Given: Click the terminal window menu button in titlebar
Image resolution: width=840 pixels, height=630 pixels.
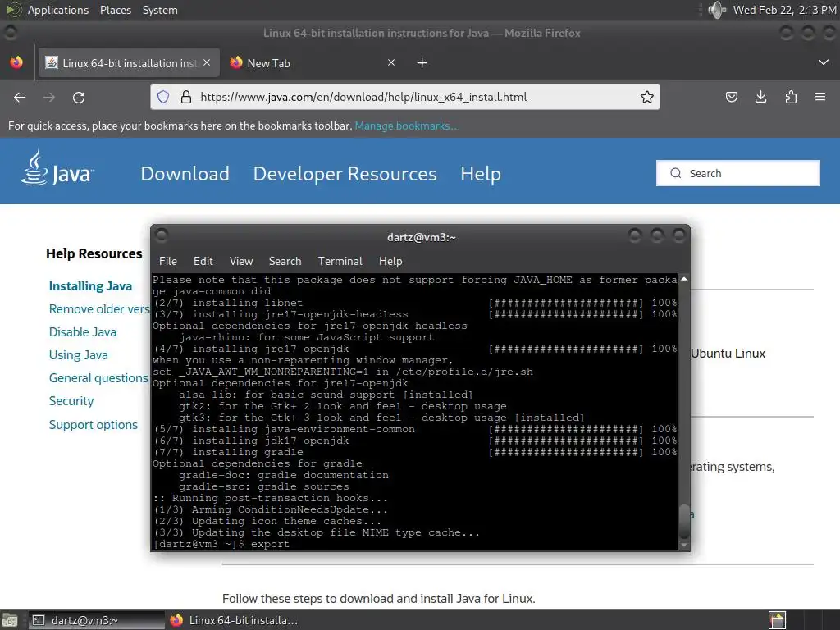Looking at the screenshot, I should click(x=162, y=235).
